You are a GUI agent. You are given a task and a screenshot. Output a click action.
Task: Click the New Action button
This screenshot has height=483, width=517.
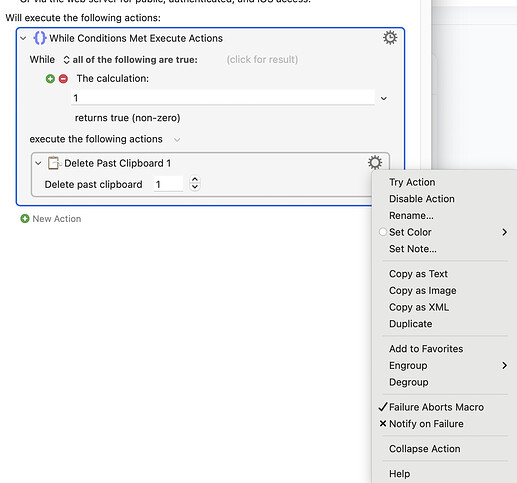[x=51, y=219]
